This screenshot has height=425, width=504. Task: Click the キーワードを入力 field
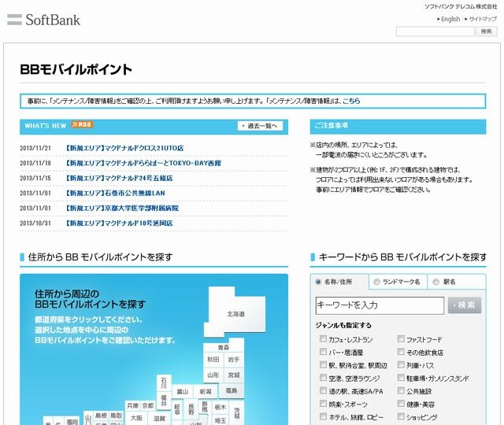(380, 305)
